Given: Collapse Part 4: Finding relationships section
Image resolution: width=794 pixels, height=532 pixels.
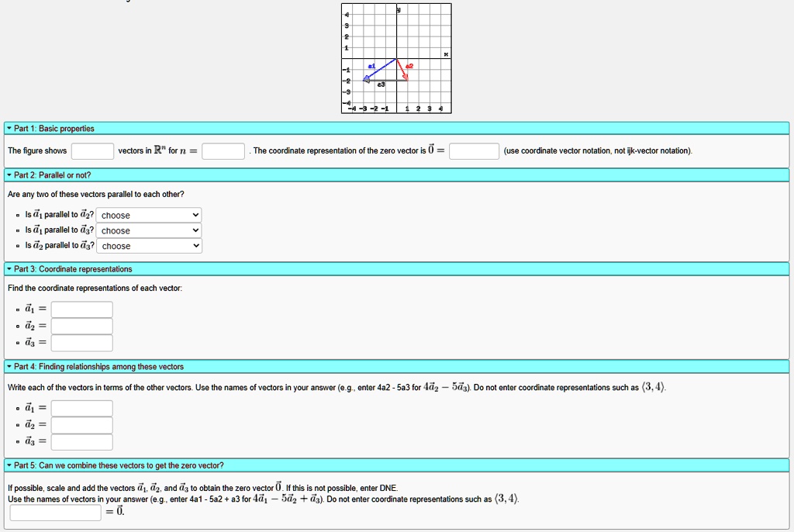Looking at the screenshot, I should (x=396, y=366).
